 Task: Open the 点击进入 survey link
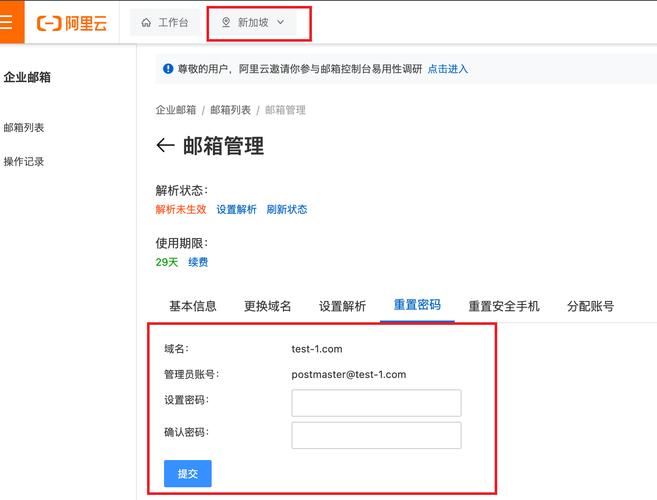coord(447,69)
